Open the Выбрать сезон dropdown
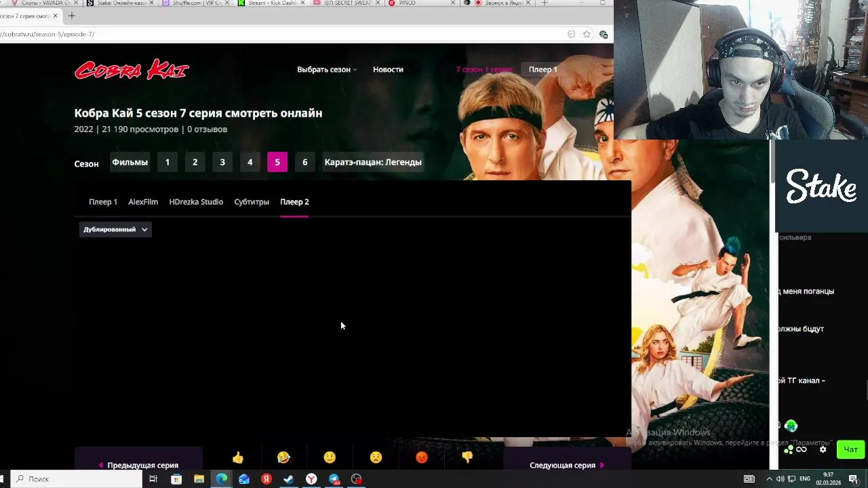The height and width of the screenshot is (488, 868). click(x=326, y=69)
